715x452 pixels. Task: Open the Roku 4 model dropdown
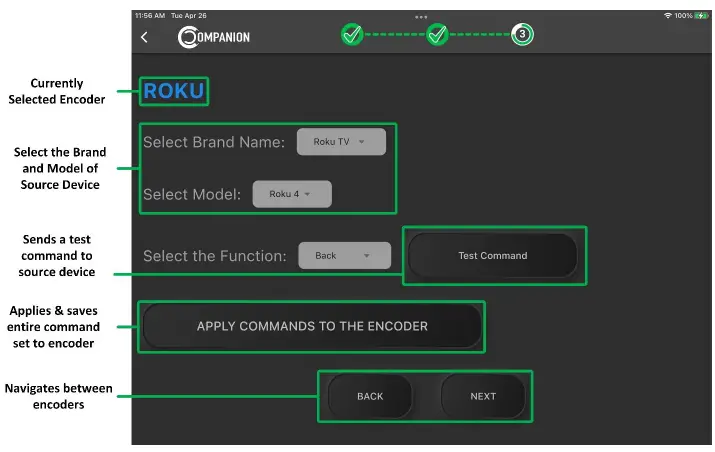pyautogui.click(x=292, y=194)
